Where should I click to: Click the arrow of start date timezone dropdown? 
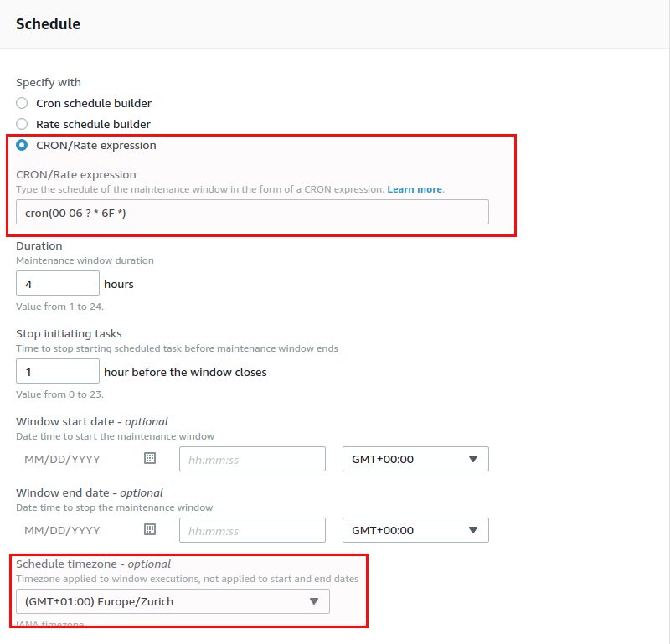coord(472,459)
